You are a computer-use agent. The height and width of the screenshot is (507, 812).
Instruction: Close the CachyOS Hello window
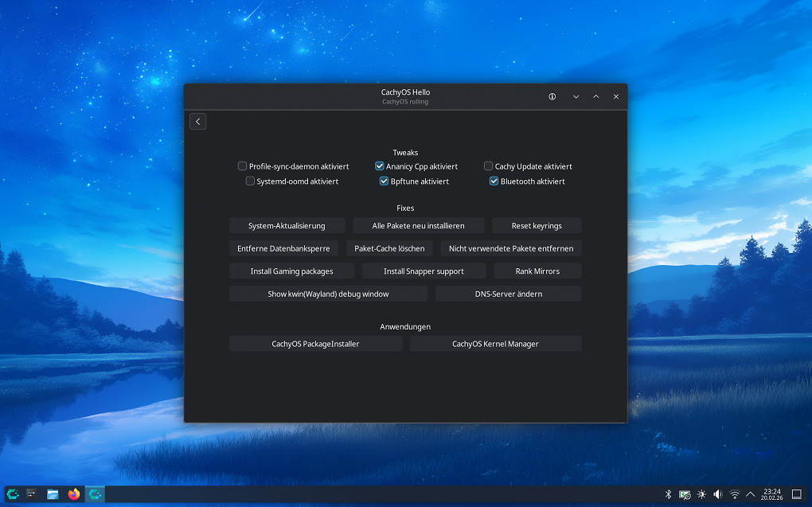[x=615, y=96]
